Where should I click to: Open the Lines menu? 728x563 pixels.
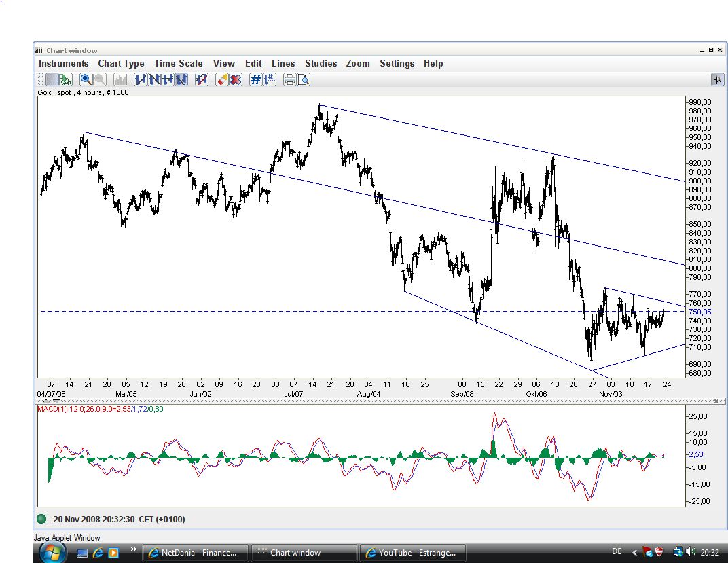pos(283,64)
